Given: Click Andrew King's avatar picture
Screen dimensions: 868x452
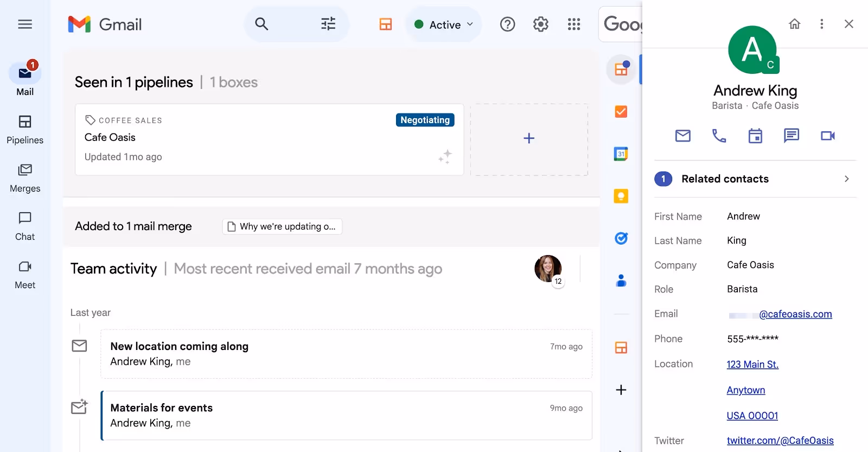Looking at the screenshot, I should [x=752, y=50].
